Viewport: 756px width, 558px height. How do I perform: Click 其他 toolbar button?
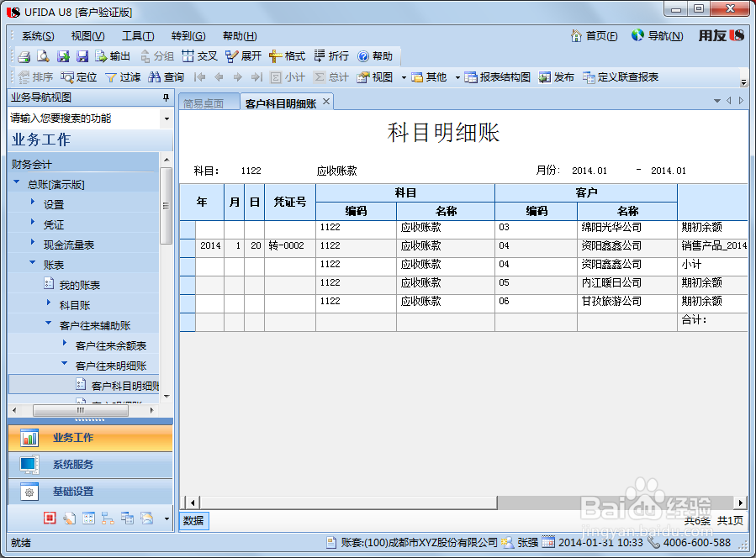coord(429,77)
